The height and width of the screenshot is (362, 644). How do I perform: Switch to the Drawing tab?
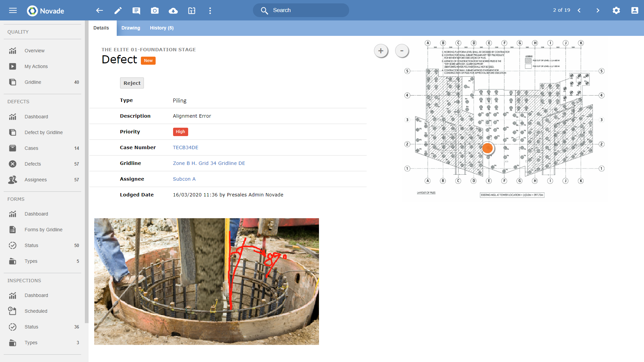130,28
